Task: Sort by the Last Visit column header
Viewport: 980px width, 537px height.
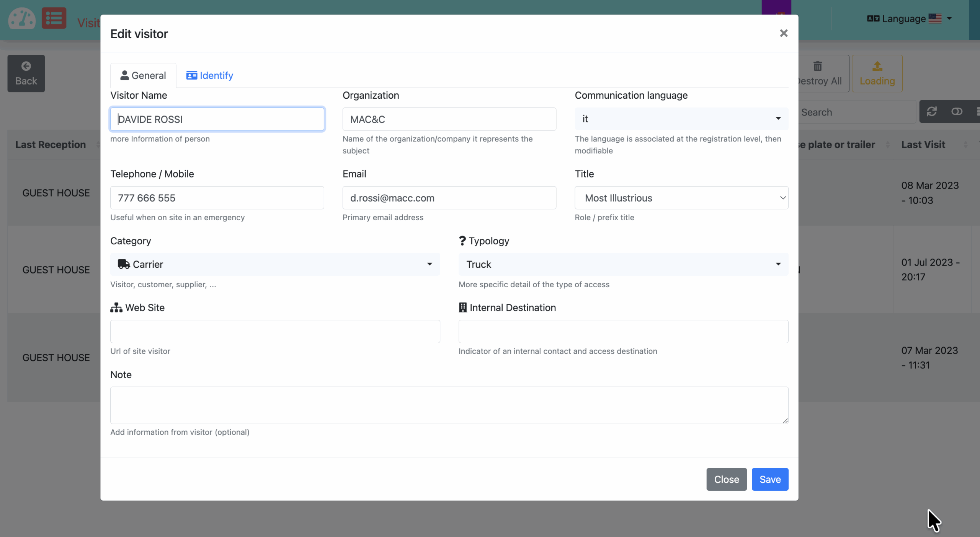Action: coord(923,145)
